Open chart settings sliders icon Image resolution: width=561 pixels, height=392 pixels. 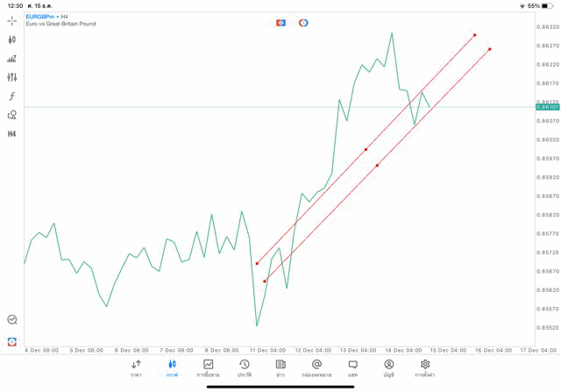coord(11,77)
